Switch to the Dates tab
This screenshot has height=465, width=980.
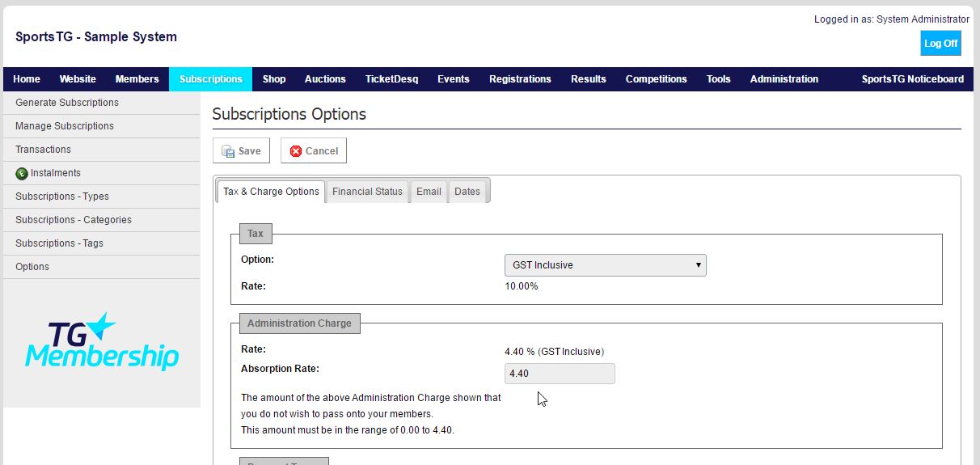(467, 192)
